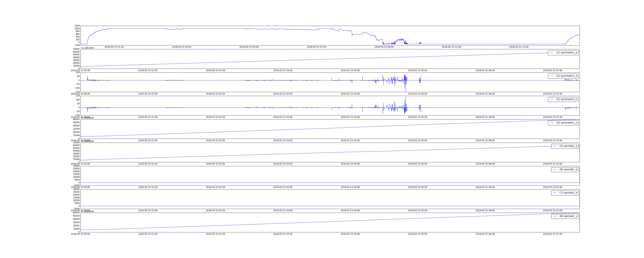Click the "(3) symmetric_h" legend label
The height and width of the screenshot is (258, 644).
[566, 99]
